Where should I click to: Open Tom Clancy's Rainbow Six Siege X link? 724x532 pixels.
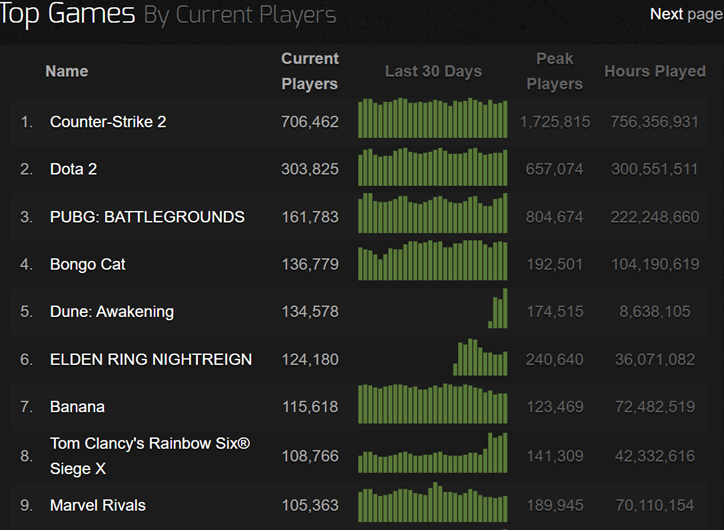click(x=150, y=456)
